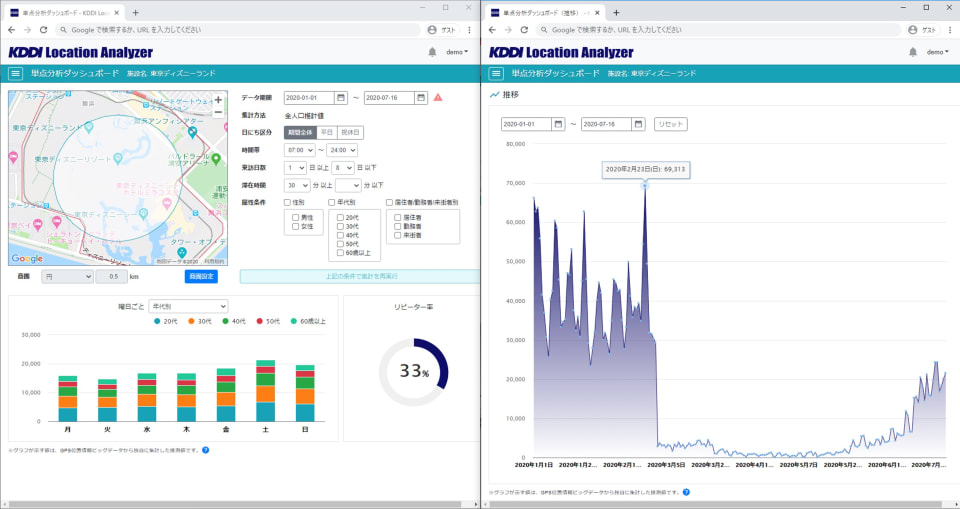
Task: Select the 平日 day type tab
Action: click(x=327, y=132)
